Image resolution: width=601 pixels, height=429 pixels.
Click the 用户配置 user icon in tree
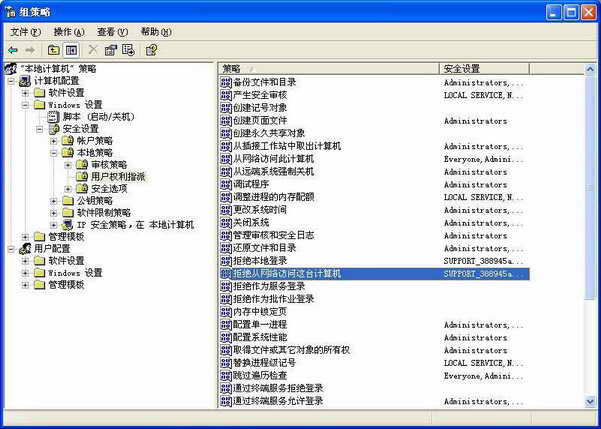(25, 248)
